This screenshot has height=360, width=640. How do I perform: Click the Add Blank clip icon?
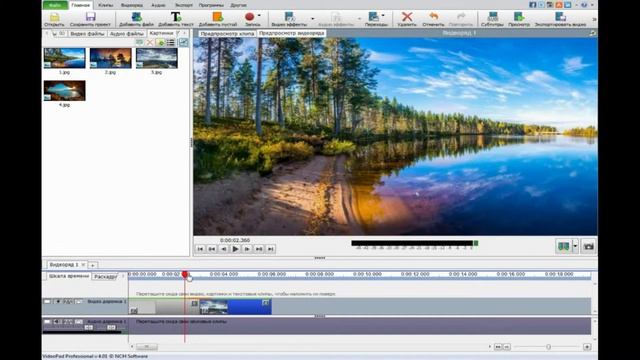[218, 17]
